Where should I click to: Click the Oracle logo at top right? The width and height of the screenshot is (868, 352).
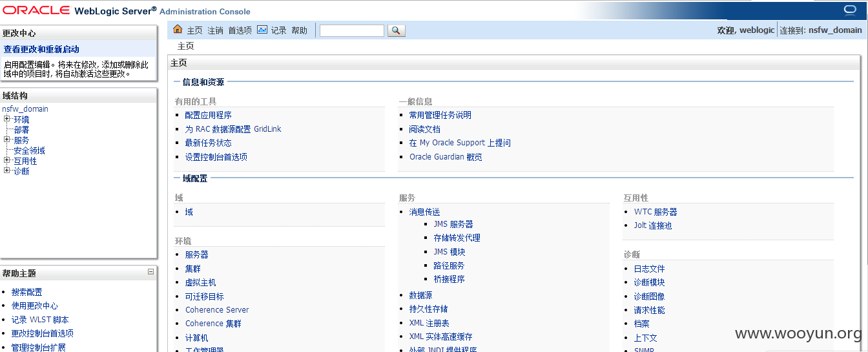850,10
